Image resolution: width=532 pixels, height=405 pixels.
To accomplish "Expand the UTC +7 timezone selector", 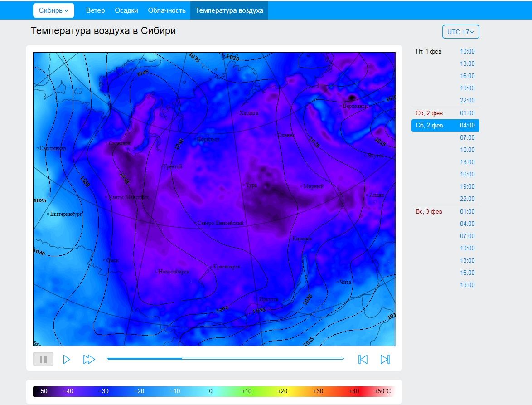I will click(460, 32).
